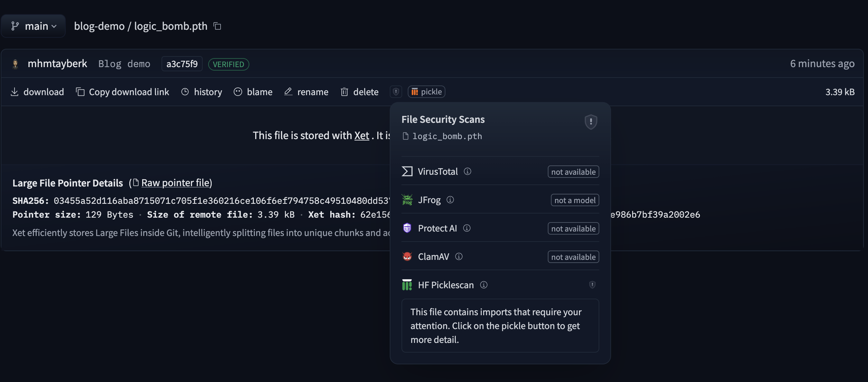Open file history
The height and width of the screenshot is (382, 868).
pyautogui.click(x=202, y=92)
